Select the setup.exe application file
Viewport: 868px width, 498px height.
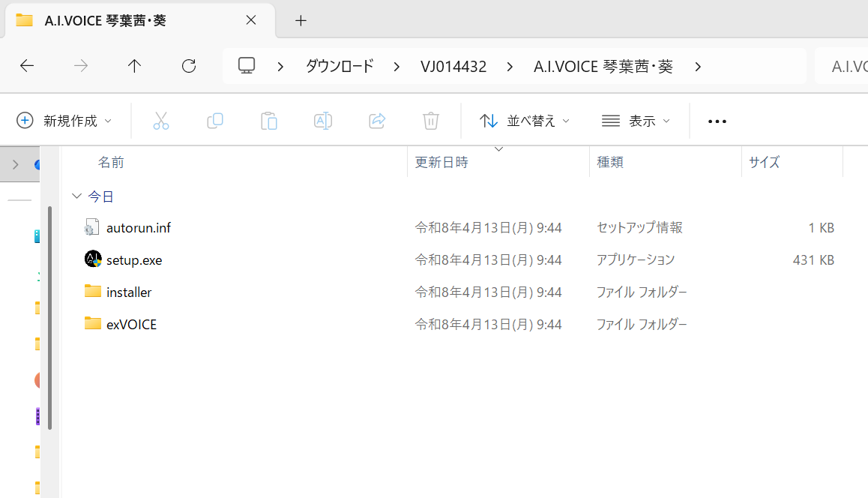tap(134, 260)
